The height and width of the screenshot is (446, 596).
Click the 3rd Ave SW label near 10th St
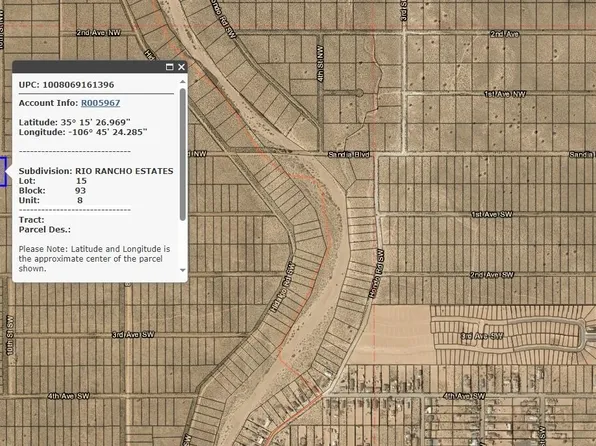133,335
